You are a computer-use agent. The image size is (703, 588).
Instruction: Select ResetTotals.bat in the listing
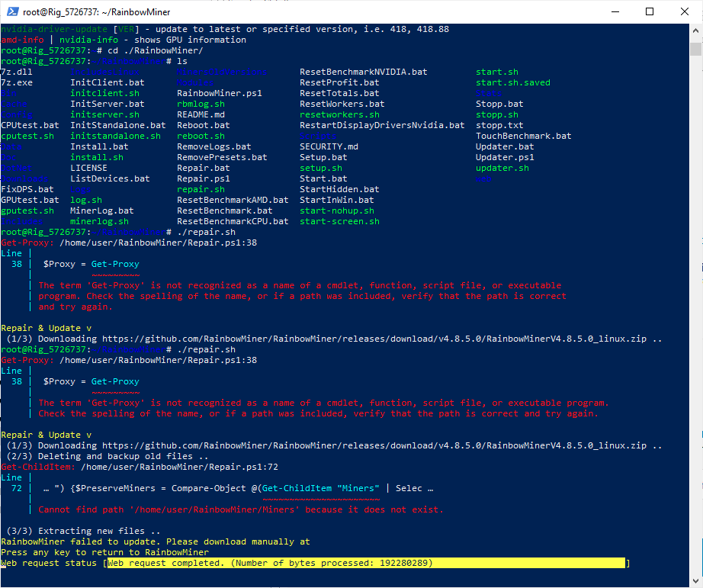coord(339,93)
